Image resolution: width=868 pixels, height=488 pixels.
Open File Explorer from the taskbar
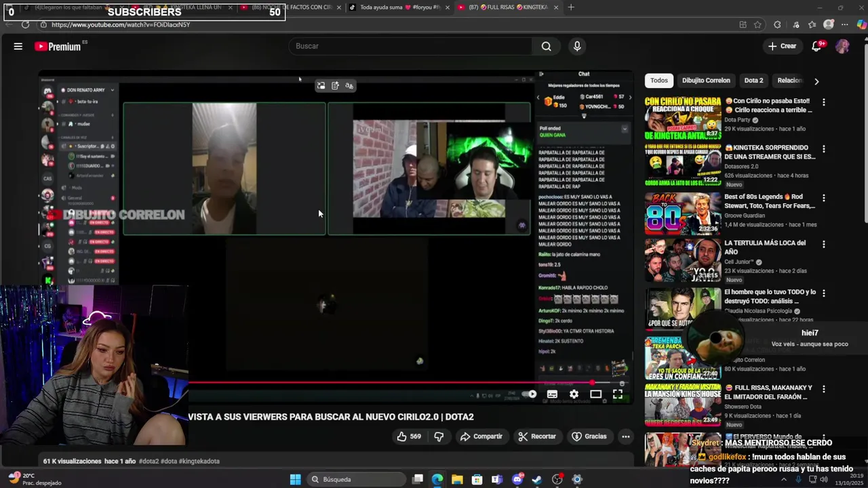[457, 479]
